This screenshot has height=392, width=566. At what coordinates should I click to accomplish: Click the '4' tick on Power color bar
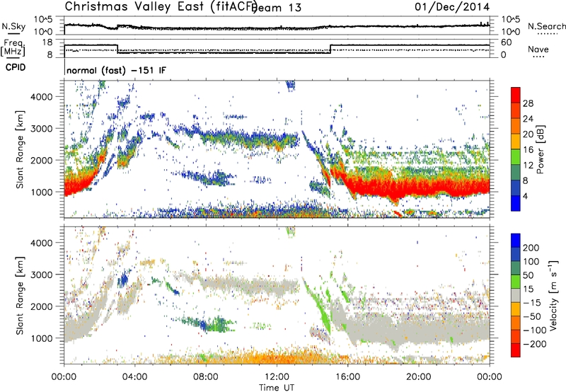coord(525,196)
